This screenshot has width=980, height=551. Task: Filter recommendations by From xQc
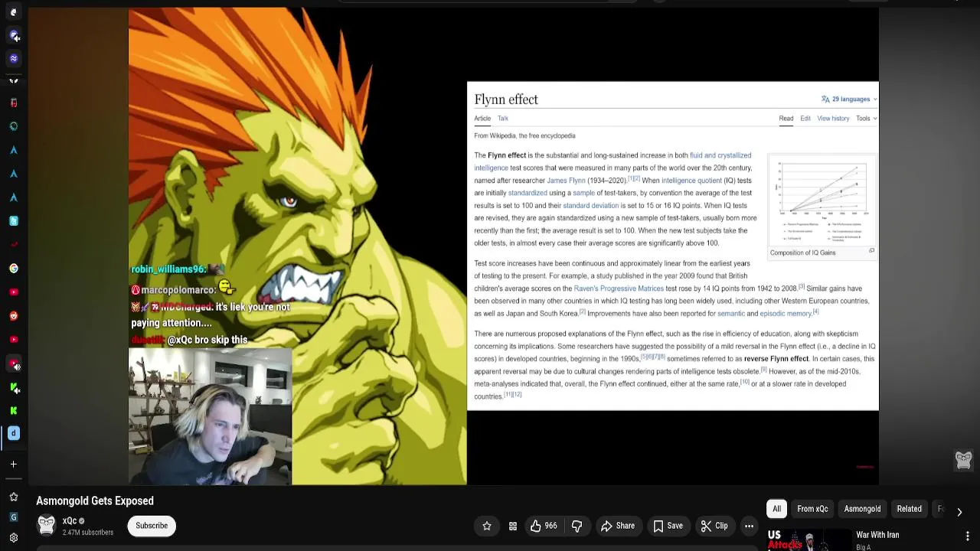812,509
